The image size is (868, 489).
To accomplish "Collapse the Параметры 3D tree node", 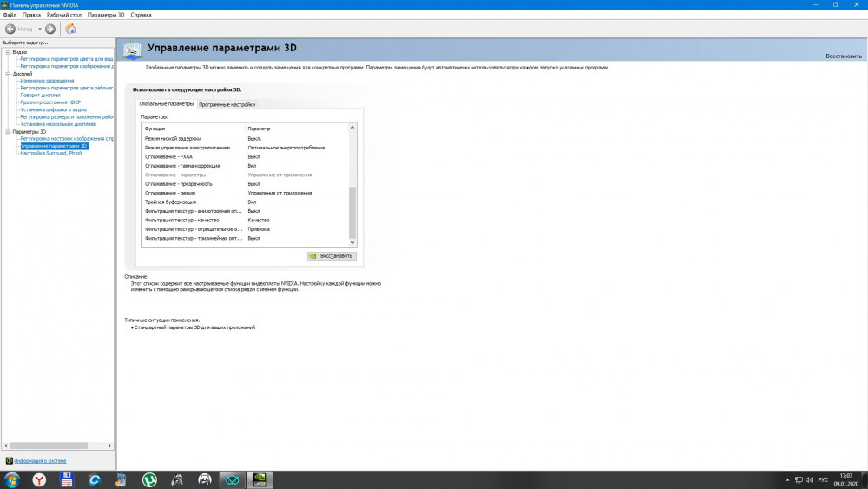I will (x=8, y=132).
